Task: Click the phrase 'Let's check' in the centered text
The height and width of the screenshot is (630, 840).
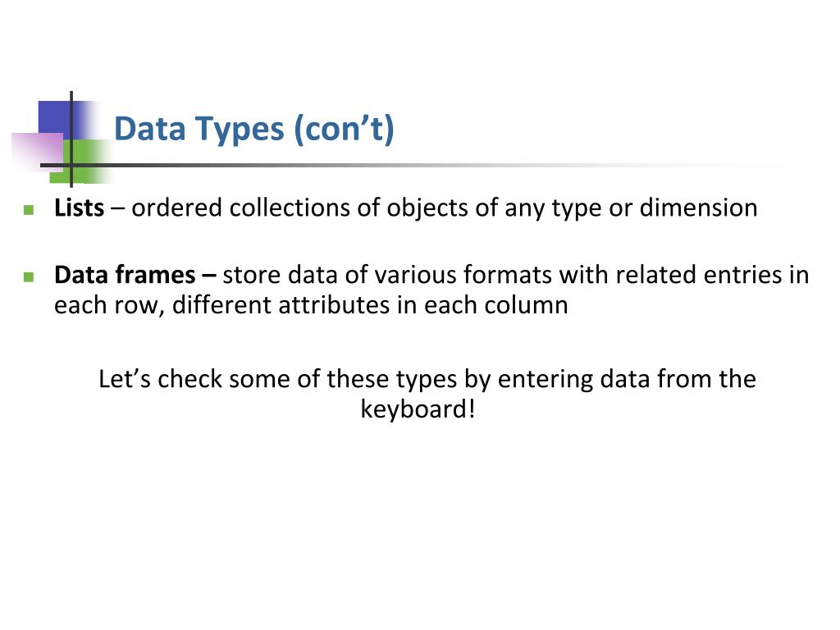Action: tap(160, 379)
